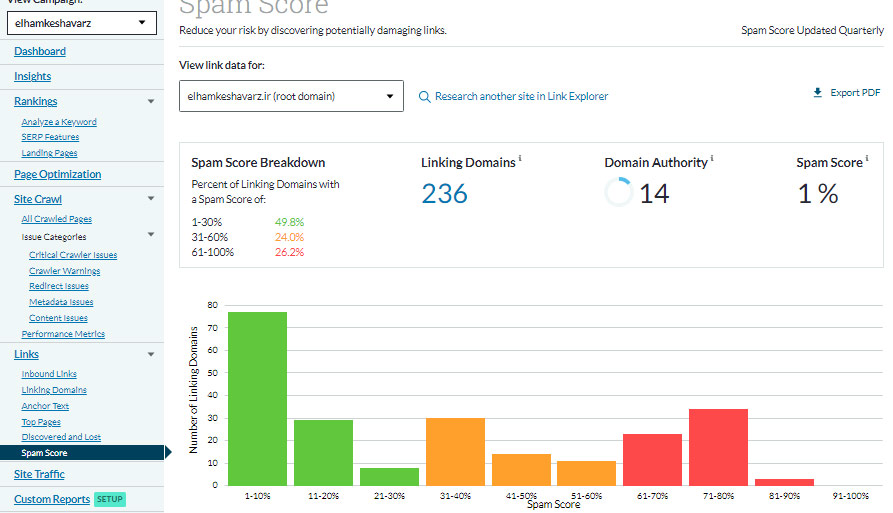Viewport: 893px width, 513px height.
Task: Collapse the Issue Categories subsection
Action: pyautogui.click(x=151, y=235)
